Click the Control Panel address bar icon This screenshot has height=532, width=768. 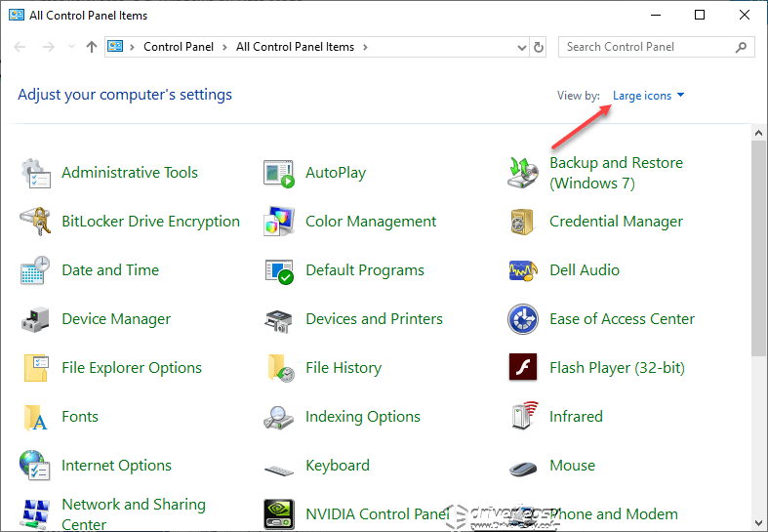point(115,46)
